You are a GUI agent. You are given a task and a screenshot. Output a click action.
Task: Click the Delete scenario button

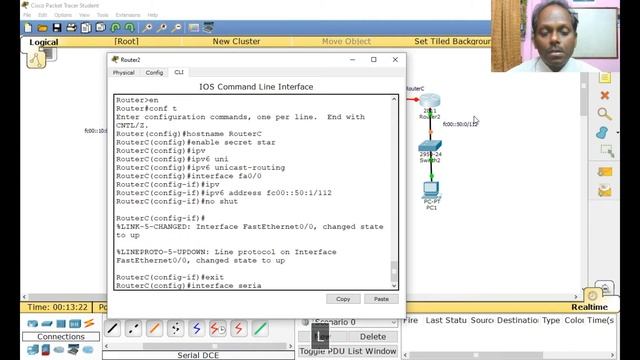tap(373, 337)
